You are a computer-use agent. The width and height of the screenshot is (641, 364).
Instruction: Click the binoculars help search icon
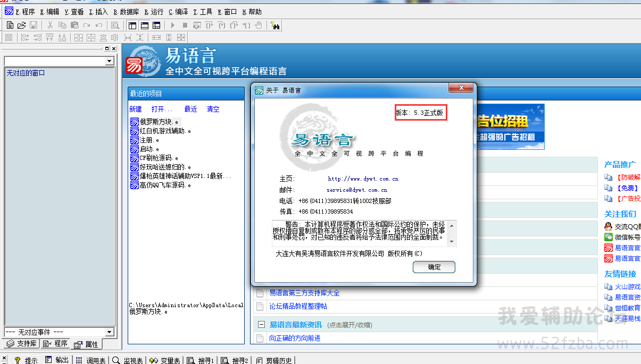click(276, 25)
